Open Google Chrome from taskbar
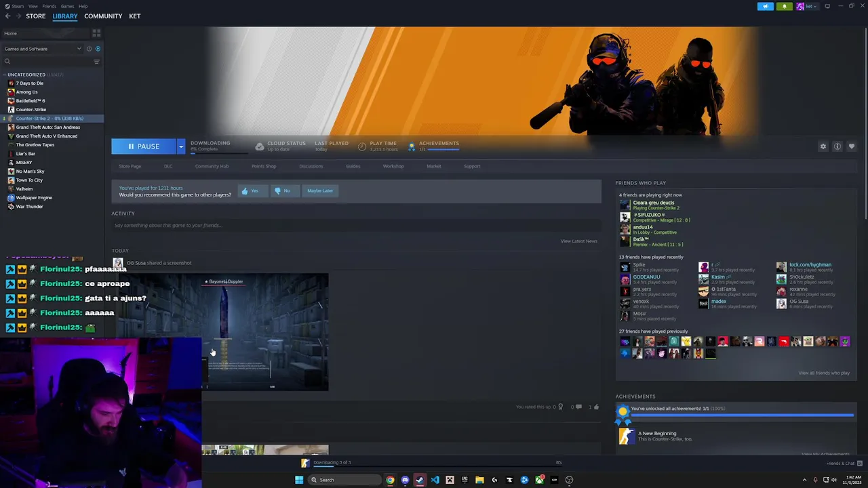The width and height of the screenshot is (868, 488). [x=390, y=480]
